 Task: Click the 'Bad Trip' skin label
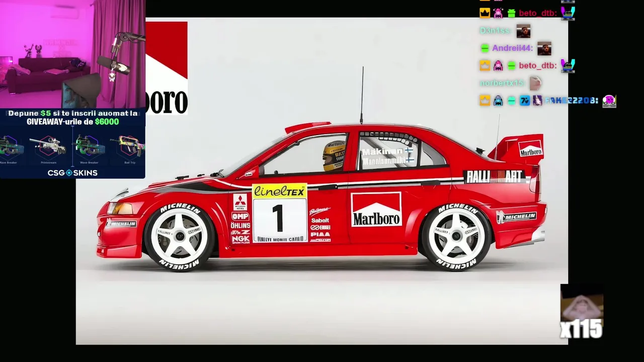130,162
